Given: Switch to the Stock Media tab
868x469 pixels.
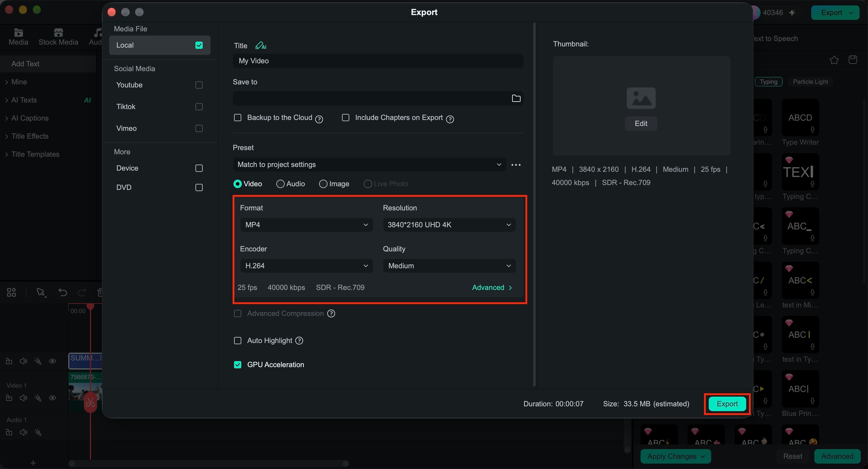Looking at the screenshot, I should tap(58, 37).
